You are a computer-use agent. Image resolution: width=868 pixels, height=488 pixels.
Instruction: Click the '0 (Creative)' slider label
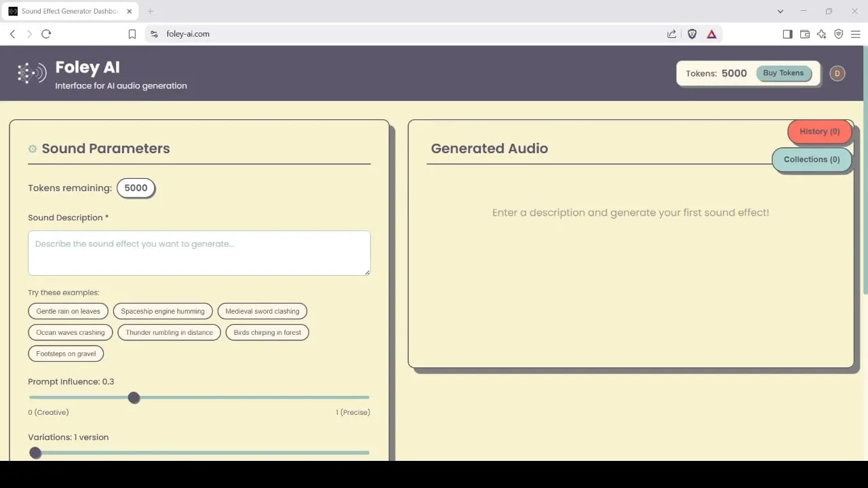coord(48,412)
